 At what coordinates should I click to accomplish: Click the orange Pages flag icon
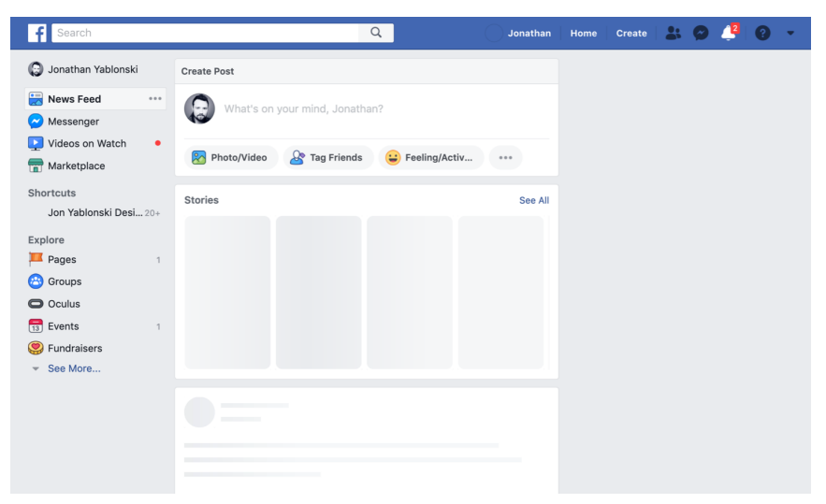pos(36,259)
